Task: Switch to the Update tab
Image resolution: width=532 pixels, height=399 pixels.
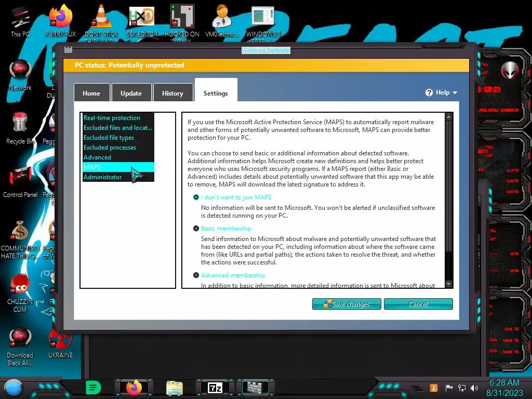Action: [131, 92]
